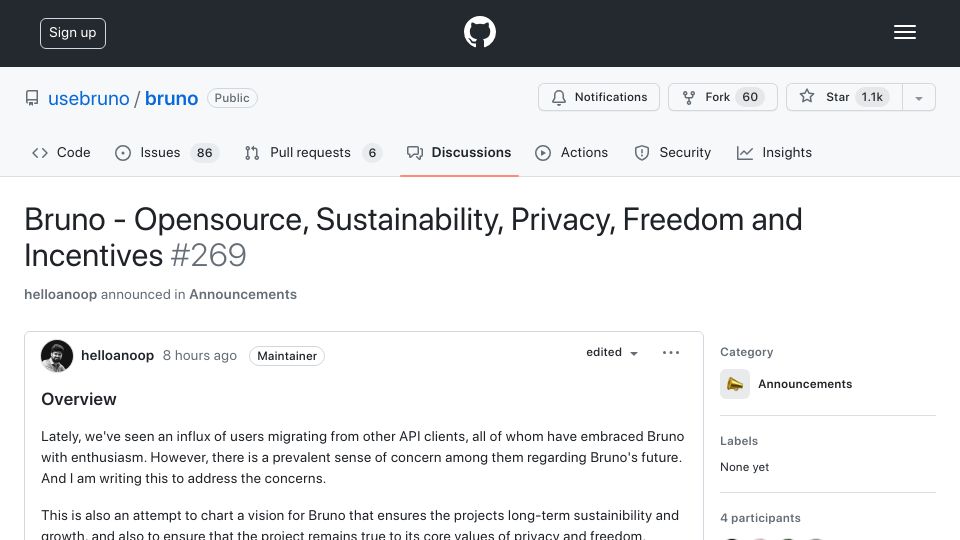Switch to the Code tab
Viewport: 960px width, 540px height.
[61, 152]
